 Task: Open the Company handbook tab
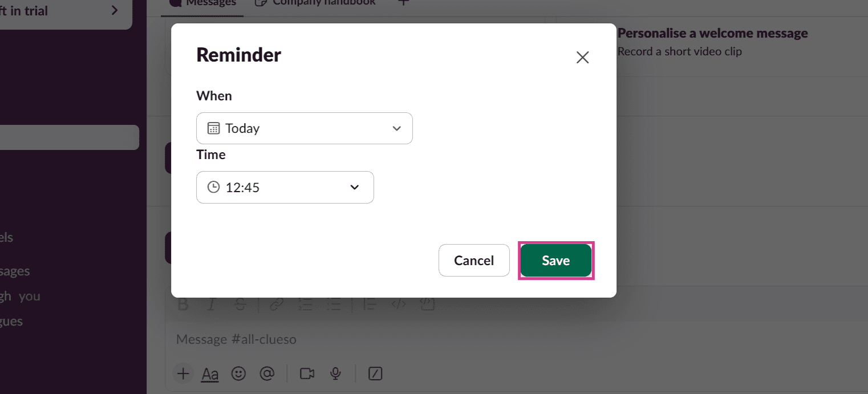click(x=315, y=3)
